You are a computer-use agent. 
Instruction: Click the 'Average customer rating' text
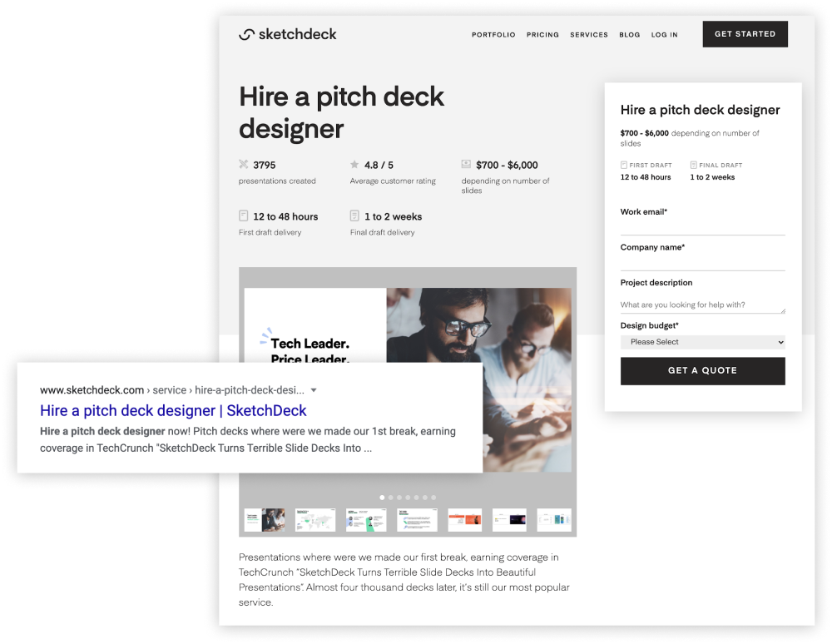(393, 181)
